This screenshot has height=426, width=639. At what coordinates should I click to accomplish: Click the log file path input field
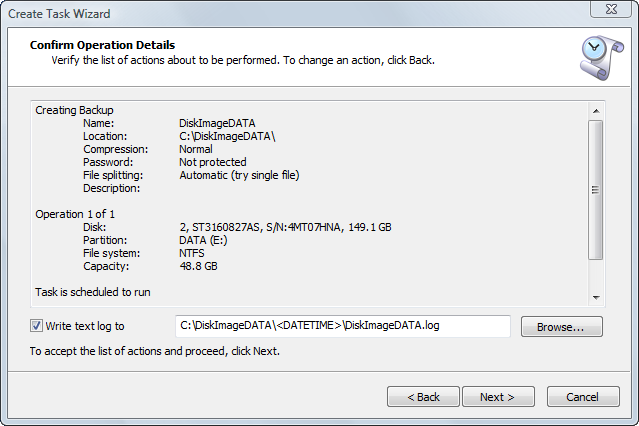click(x=343, y=326)
